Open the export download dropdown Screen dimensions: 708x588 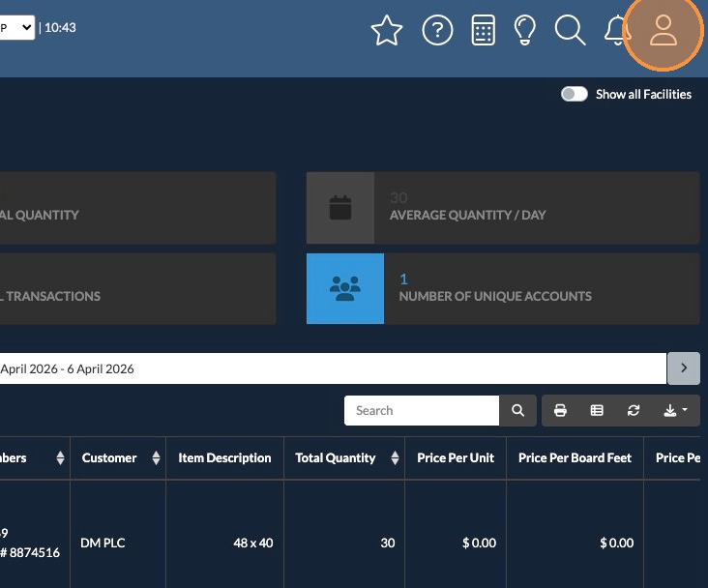[x=675, y=410]
